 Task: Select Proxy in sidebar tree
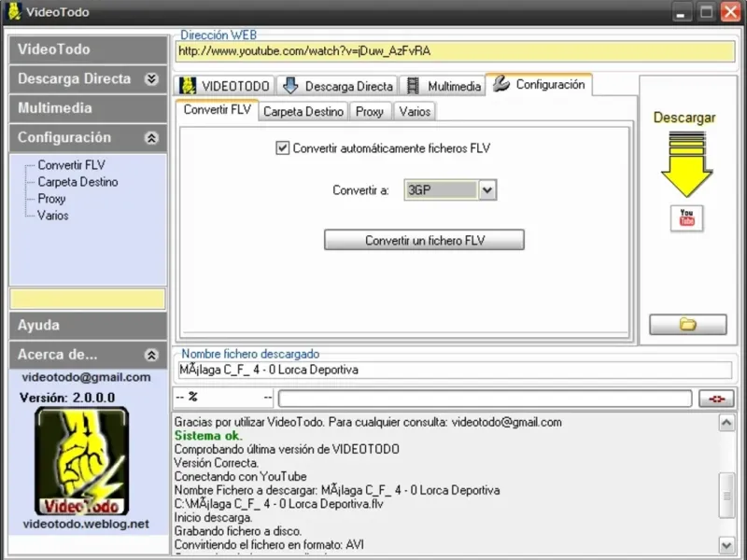coord(51,199)
